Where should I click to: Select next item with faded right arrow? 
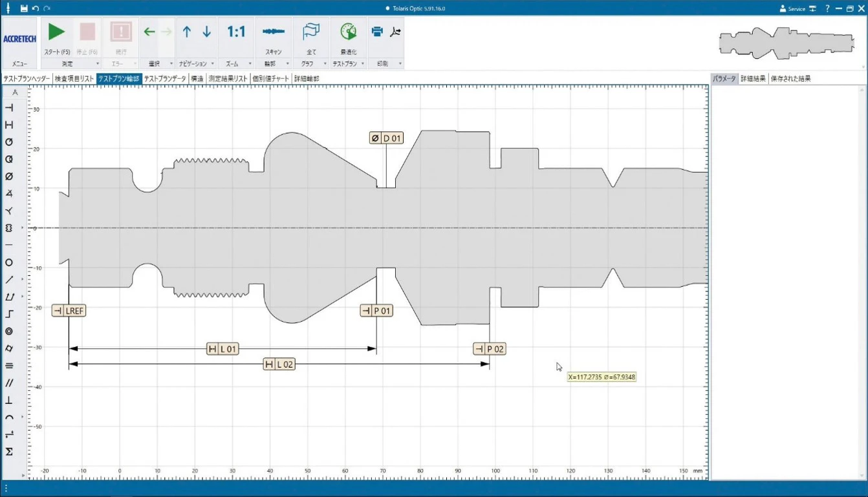pyautogui.click(x=166, y=32)
